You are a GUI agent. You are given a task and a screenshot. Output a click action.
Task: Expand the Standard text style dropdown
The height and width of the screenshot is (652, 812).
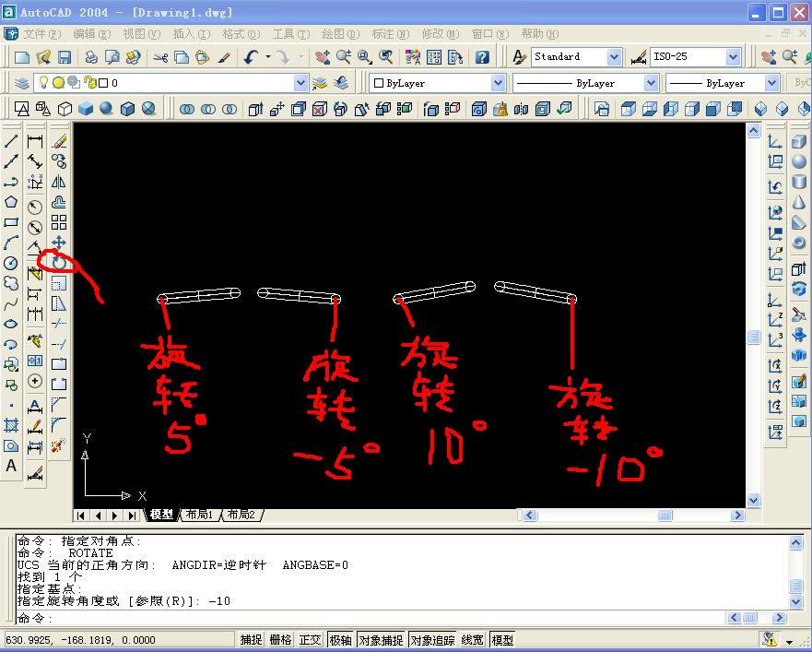pos(614,57)
